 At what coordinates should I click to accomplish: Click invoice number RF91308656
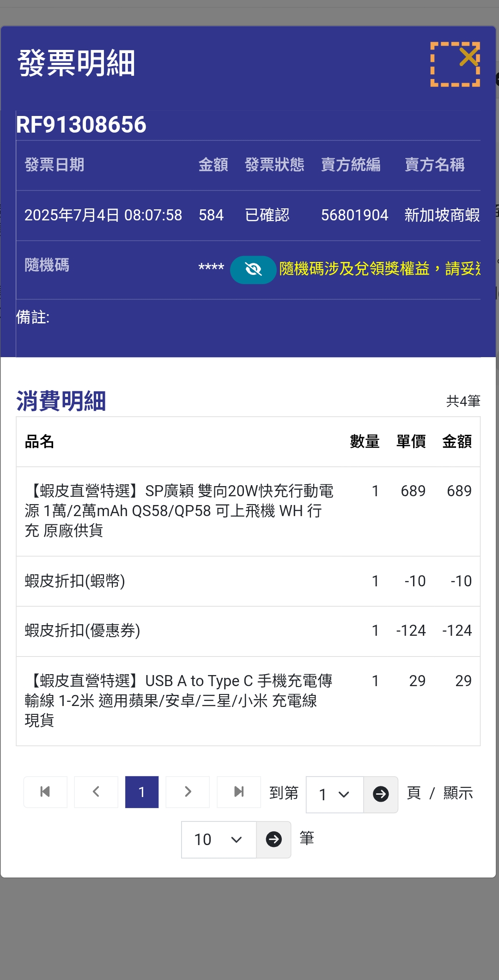[x=81, y=125]
